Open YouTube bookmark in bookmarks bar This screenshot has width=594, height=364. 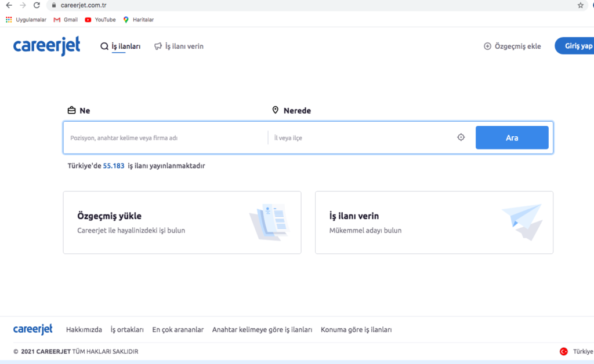(x=100, y=20)
